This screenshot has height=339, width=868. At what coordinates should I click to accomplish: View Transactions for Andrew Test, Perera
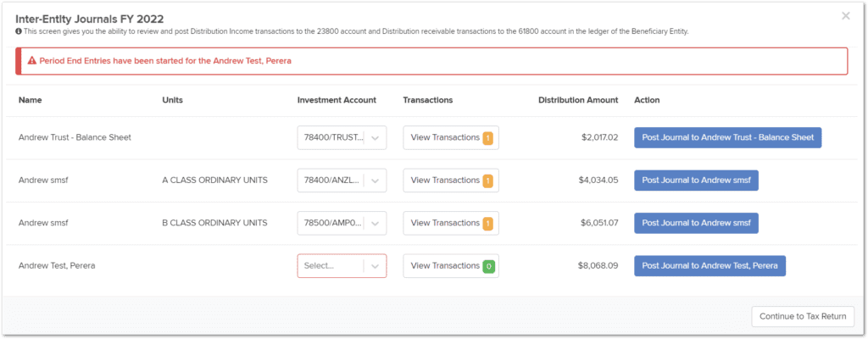click(444, 266)
